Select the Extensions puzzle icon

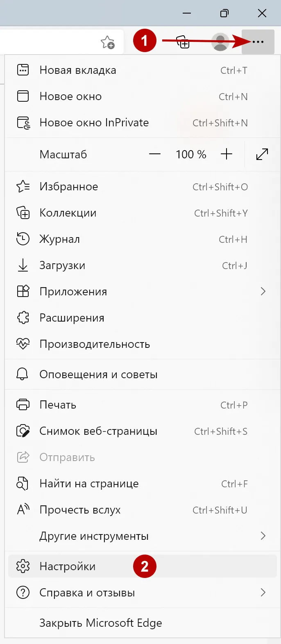[x=23, y=317]
